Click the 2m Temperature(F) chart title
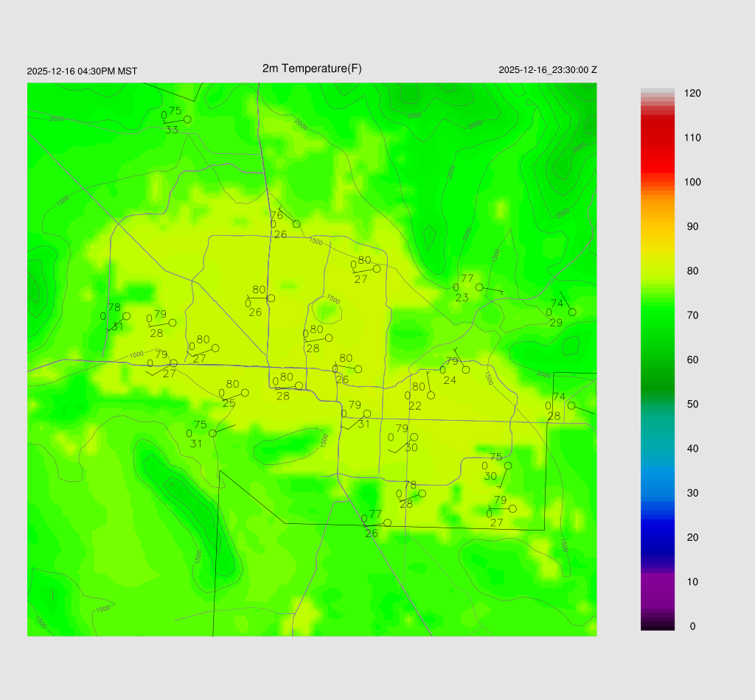 click(312, 69)
